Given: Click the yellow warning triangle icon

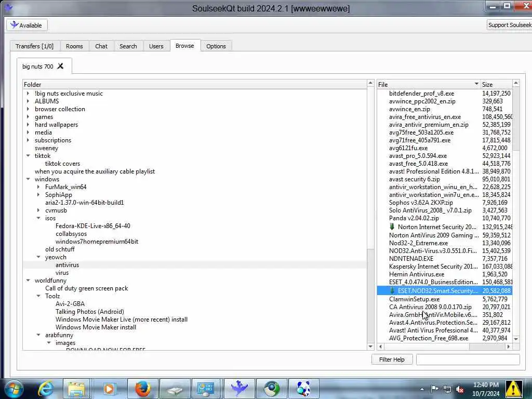Looking at the screenshot, I should [514, 389].
